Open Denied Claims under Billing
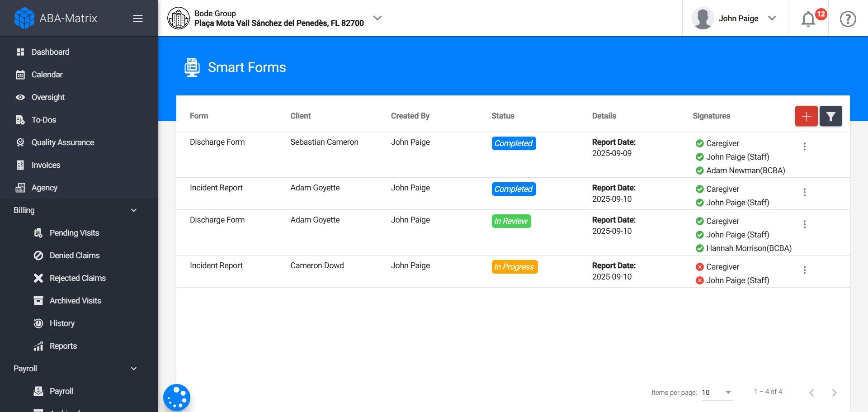The image size is (868, 412). pos(74,256)
